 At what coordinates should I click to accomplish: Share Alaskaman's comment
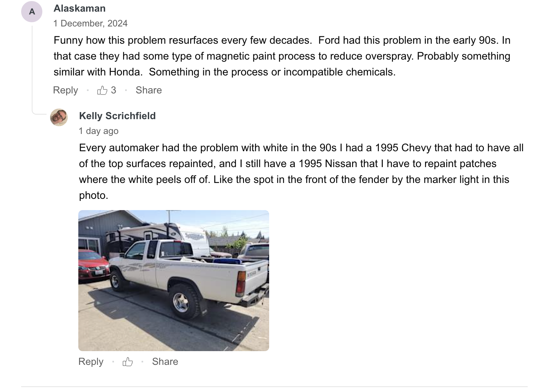[149, 90]
